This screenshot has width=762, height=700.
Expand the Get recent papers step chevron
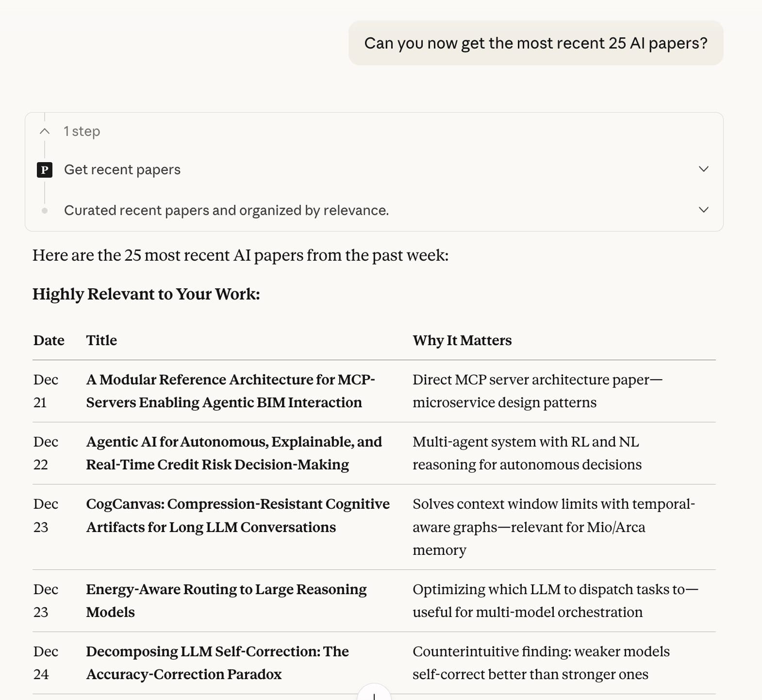tap(703, 169)
